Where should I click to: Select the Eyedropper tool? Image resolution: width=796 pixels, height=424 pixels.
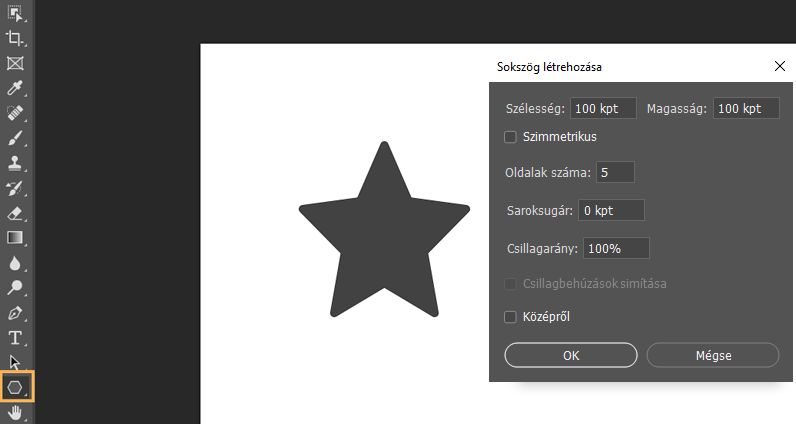click(15, 88)
